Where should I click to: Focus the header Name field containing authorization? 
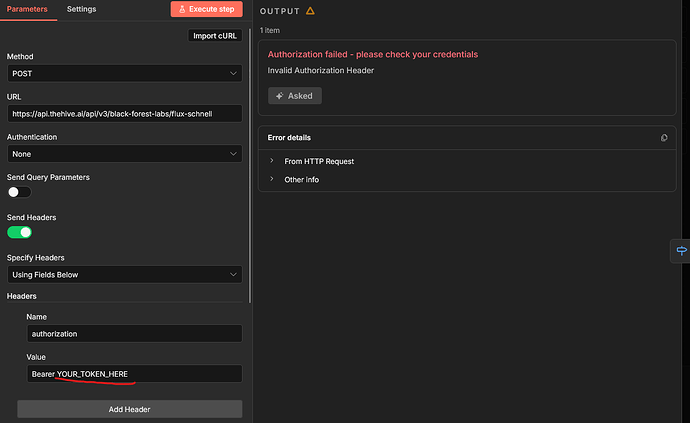coord(134,334)
